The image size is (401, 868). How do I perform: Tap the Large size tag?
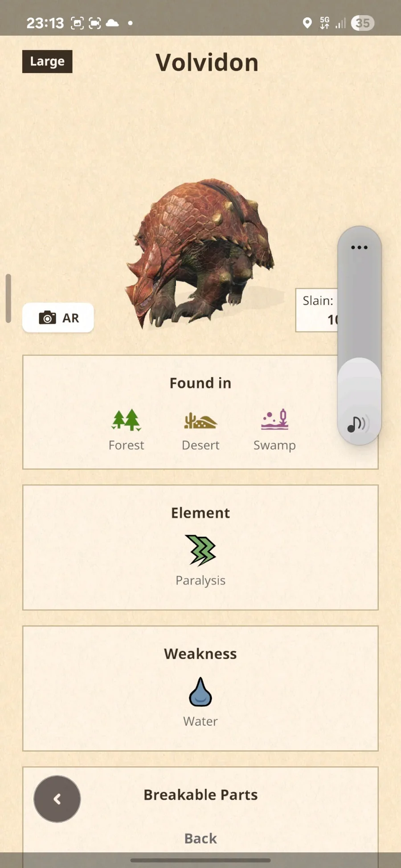pyautogui.click(x=47, y=61)
